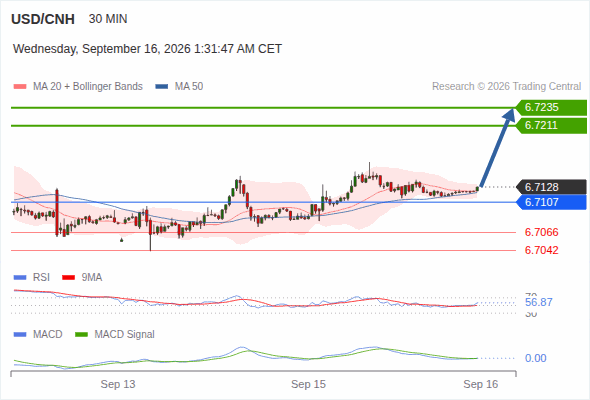
Task: Click the blue 6.7107 pivot label
Action: pyautogui.click(x=551, y=202)
